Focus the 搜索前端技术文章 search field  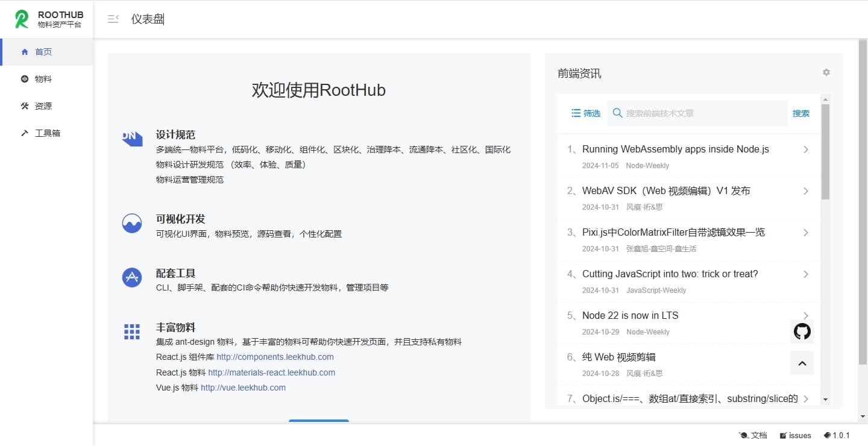pyautogui.click(x=697, y=113)
